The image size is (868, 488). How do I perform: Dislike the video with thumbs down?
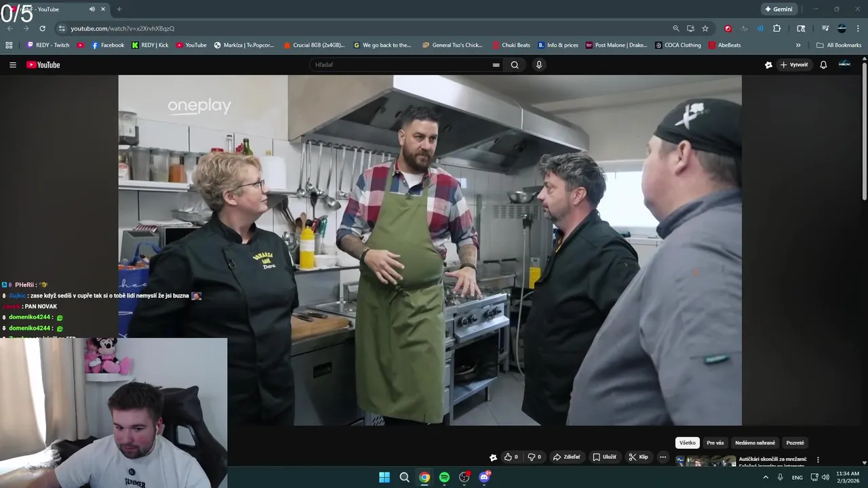(x=535, y=457)
